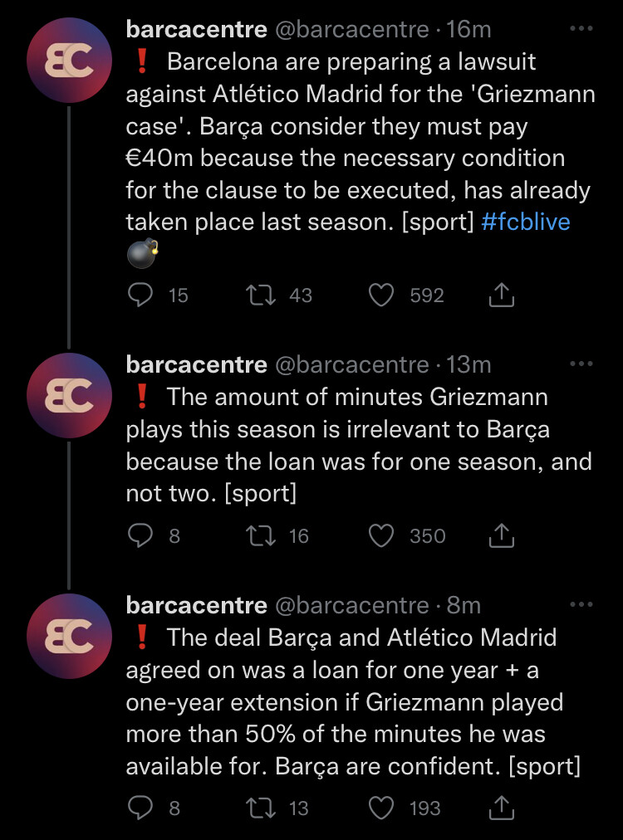Like the tweet with 193 likes
This screenshot has width=623, height=840.
[381, 808]
